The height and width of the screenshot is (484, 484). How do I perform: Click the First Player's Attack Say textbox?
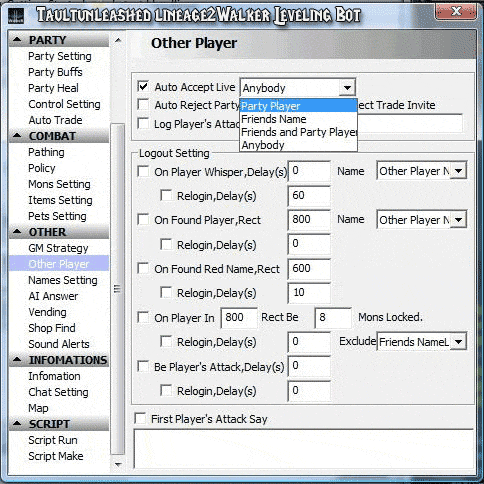click(x=304, y=449)
